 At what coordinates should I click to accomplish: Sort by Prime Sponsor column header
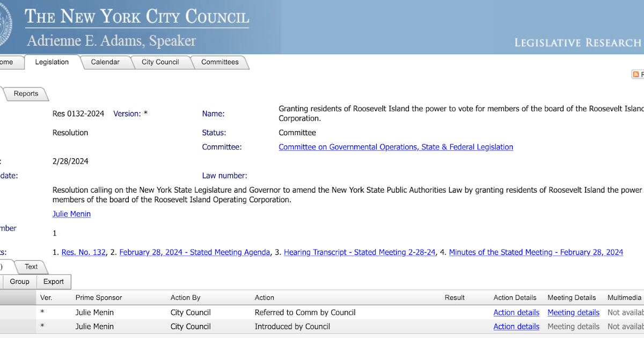click(x=99, y=297)
